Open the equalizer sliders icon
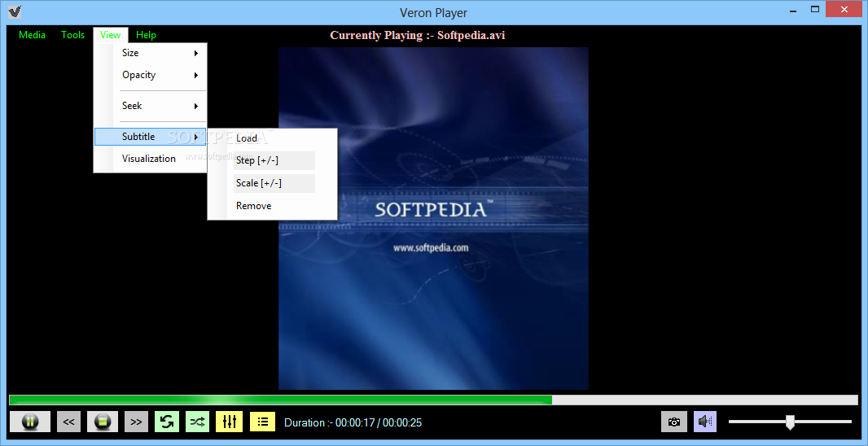Image resolution: width=868 pixels, height=446 pixels. [229, 422]
